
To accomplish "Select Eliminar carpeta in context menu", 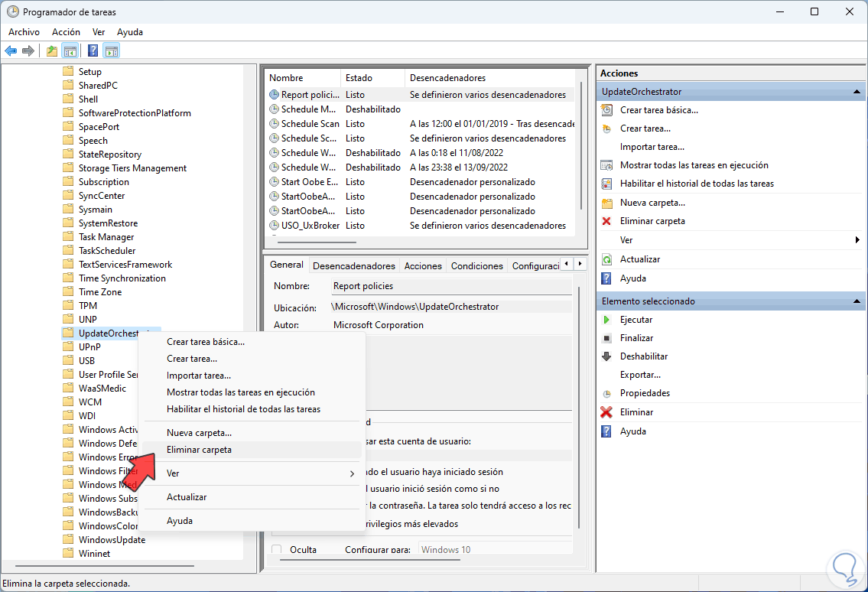I will coord(252,450).
